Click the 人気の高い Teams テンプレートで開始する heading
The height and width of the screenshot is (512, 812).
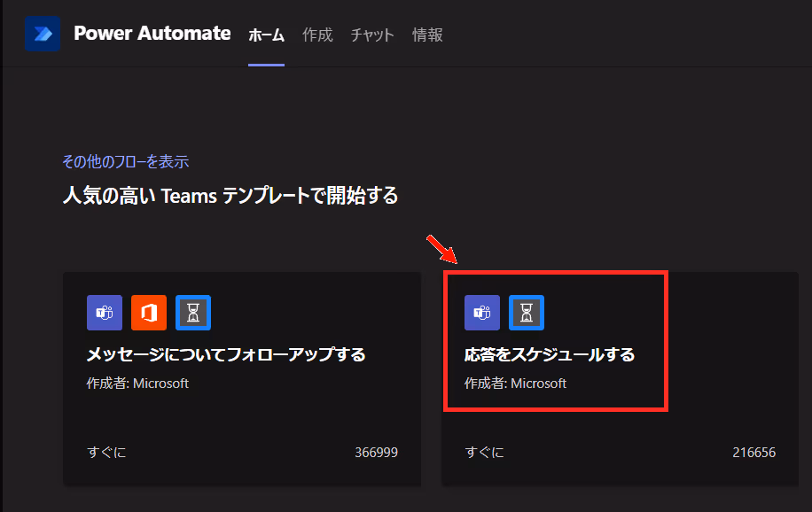[230, 196]
